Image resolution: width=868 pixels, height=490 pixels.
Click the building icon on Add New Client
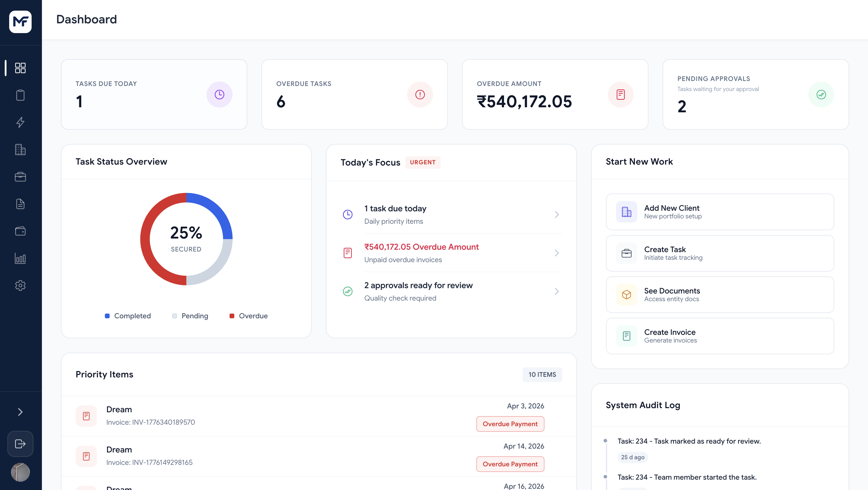pyautogui.click(x=626, y=212)
